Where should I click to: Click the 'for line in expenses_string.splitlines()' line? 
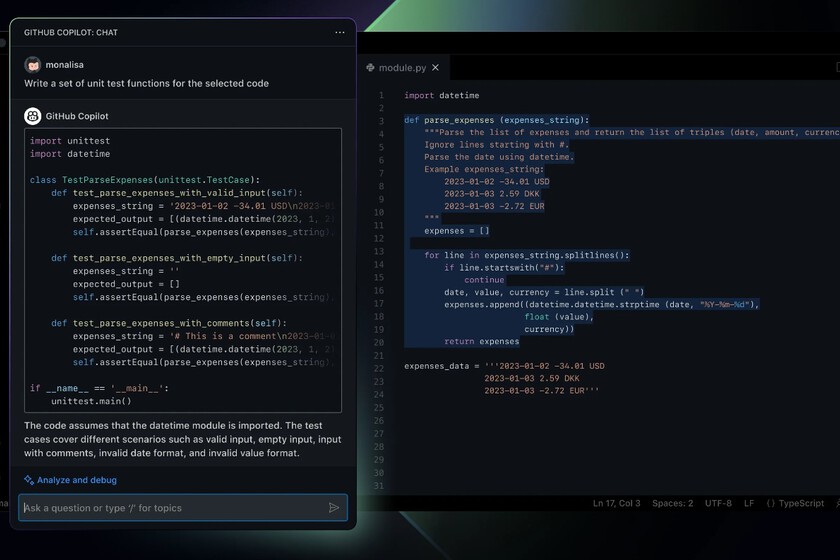527,255
